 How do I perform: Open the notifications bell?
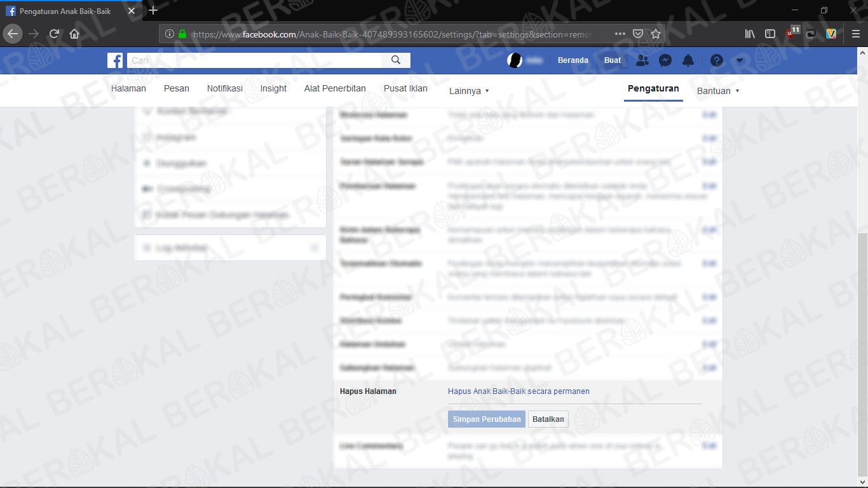688,60
